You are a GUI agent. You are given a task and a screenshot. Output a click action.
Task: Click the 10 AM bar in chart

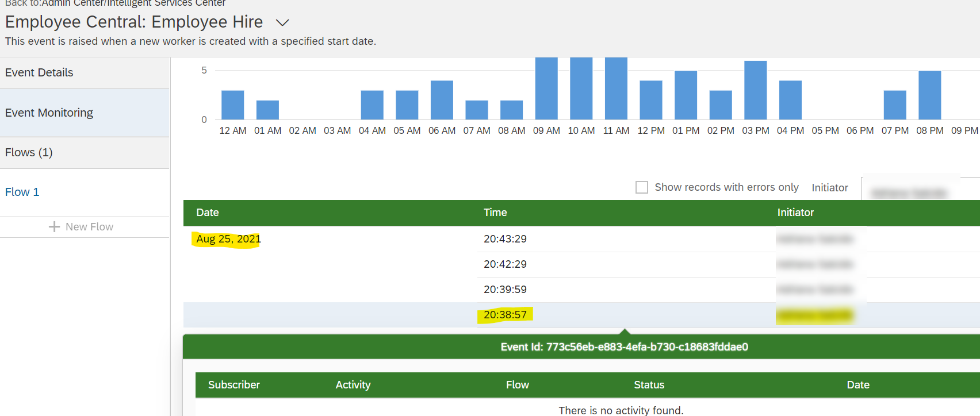pyautogui.click(x=581, y=88)
